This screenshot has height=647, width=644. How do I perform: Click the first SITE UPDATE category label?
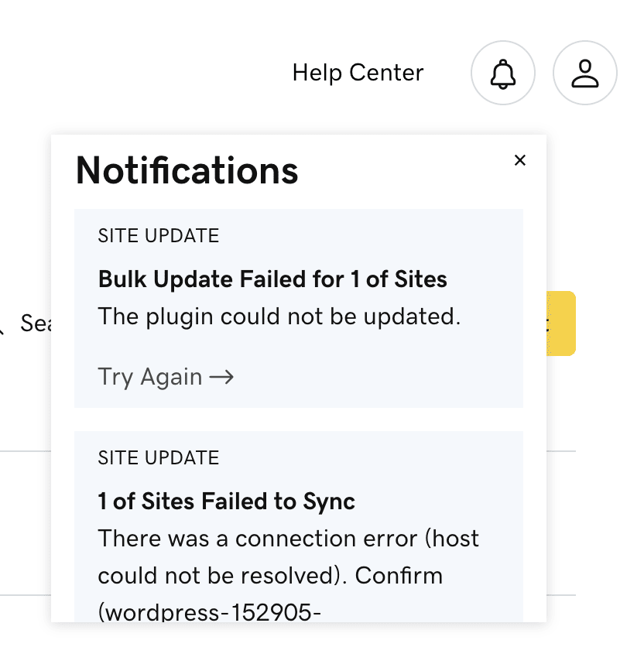click(158, 235)
